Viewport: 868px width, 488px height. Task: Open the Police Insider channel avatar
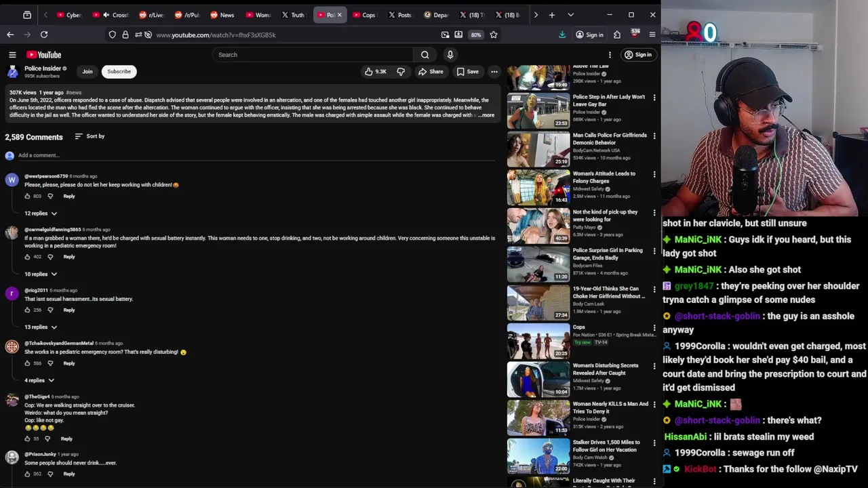12,71
